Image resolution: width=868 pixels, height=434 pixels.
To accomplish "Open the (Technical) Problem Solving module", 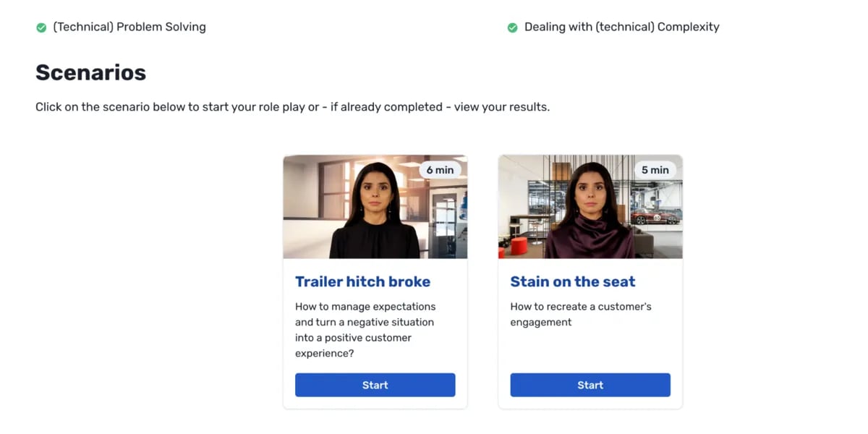I will [129, 27].
